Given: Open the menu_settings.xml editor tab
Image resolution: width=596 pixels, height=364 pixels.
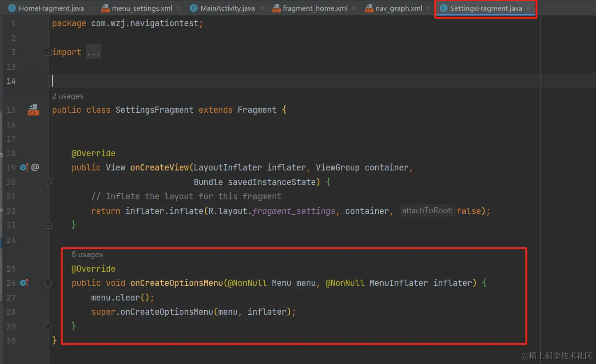Looking at the screenshot, I should 142,8.
